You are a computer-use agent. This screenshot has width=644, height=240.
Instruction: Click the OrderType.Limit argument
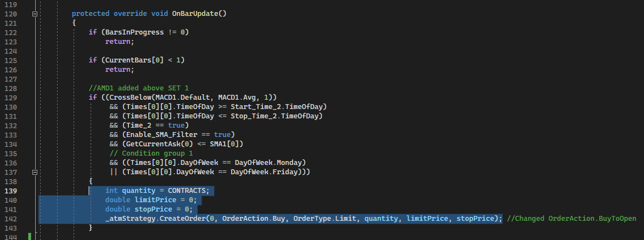click(x=317, y=219)
